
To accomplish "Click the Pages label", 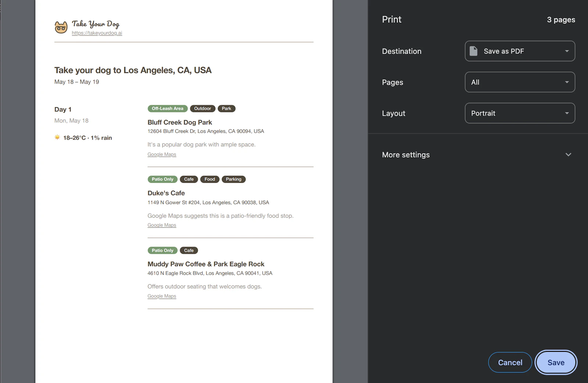I will [x=392, y=83].
